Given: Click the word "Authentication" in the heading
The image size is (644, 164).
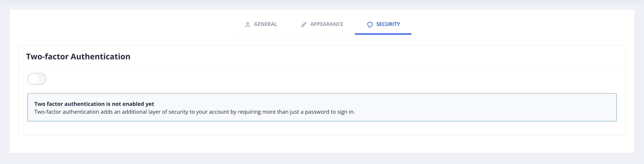Looking at the screenshot, I should tap(100, 57).
